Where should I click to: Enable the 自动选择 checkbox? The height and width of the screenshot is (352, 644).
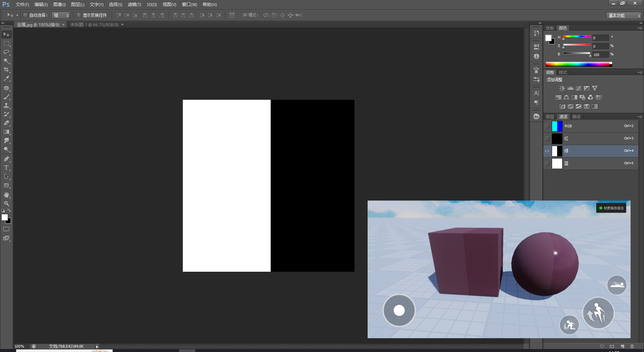pyautogui.click(x=25, y=15)
